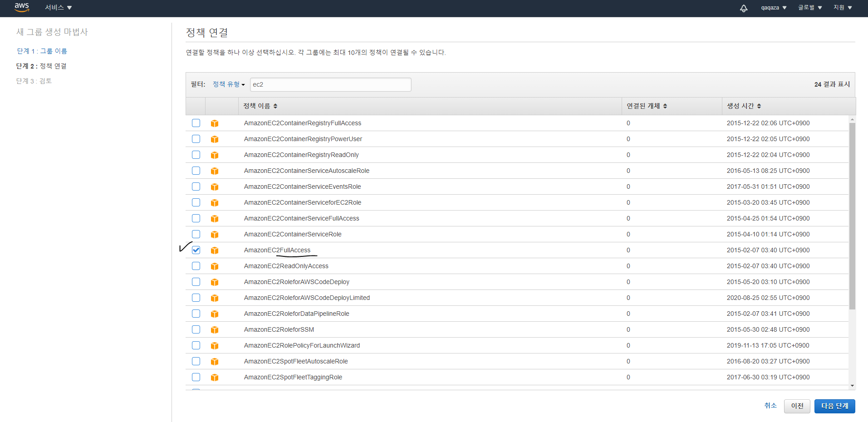Click the policy icon beside AmazonEC2FullAccess
868x422 pixels.
215,250
